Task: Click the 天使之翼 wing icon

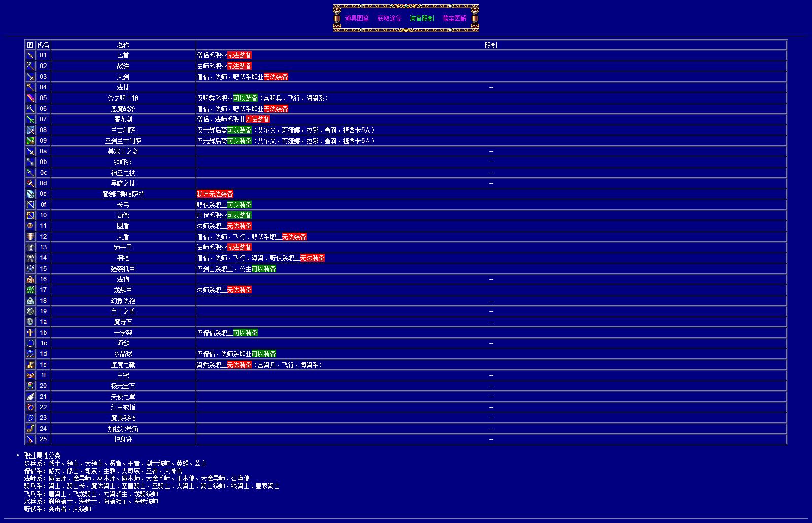Action: click(x=30, y=397)
